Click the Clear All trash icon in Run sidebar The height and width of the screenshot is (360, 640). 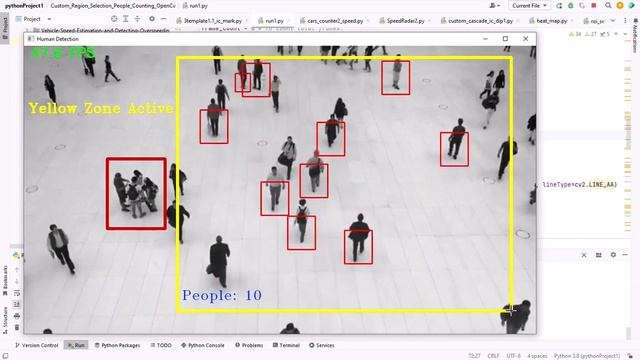coord(17,327)
